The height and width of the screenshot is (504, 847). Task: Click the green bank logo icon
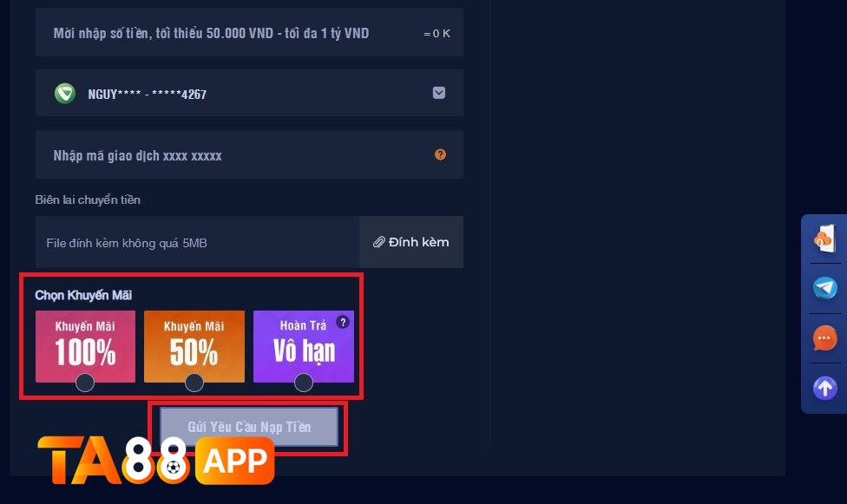tap(65, 94)
